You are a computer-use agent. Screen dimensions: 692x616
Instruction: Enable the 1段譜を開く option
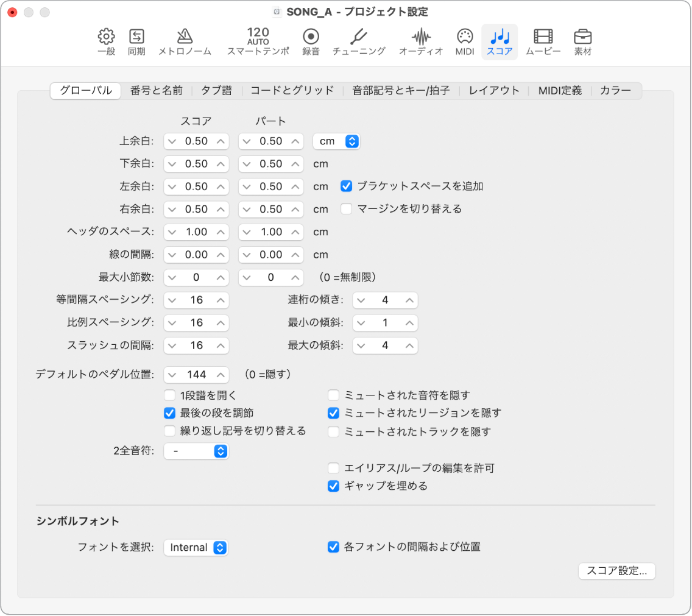169,395
